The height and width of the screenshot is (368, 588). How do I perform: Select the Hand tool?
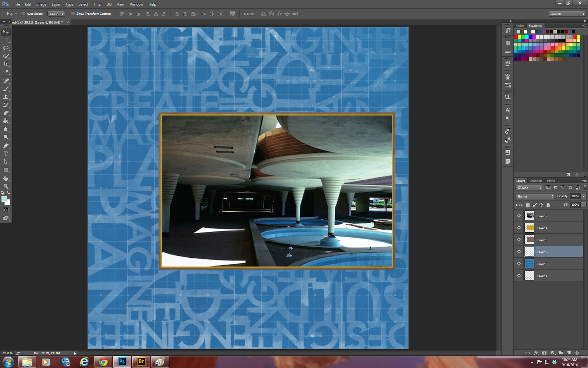tap(6, 178)
